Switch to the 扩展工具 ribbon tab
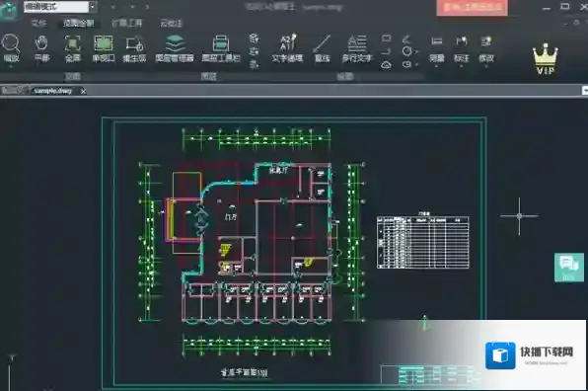588x391 pixels. (126, 23)
